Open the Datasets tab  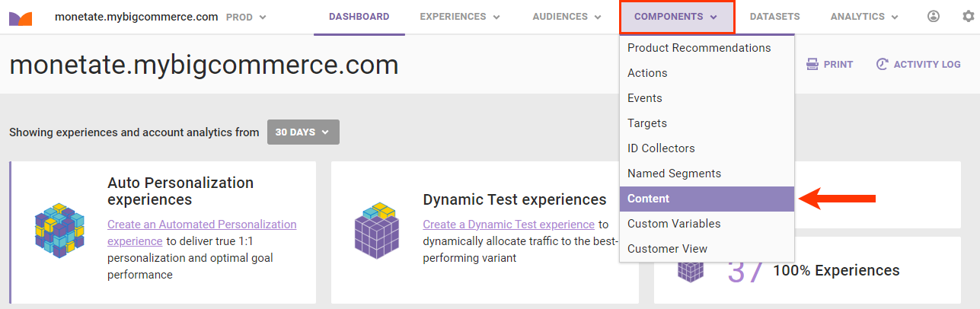point(776,17)
